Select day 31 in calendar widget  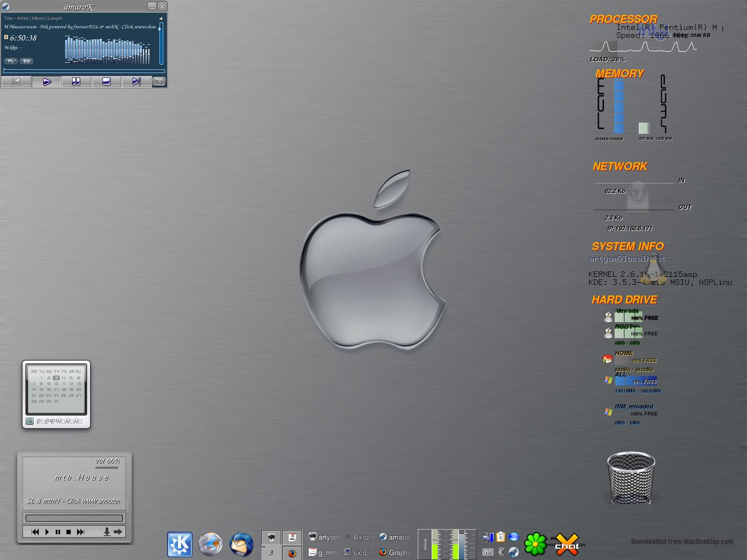point(56,401)
